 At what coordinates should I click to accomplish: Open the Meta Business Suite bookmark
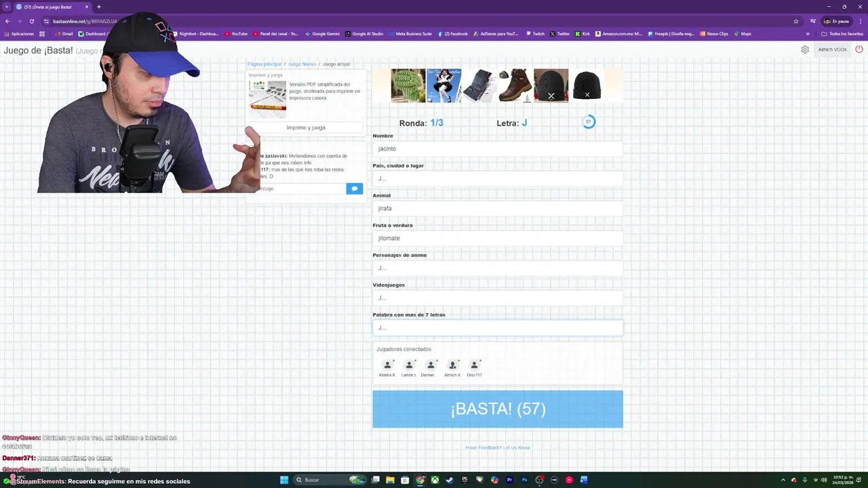[410, 34]
